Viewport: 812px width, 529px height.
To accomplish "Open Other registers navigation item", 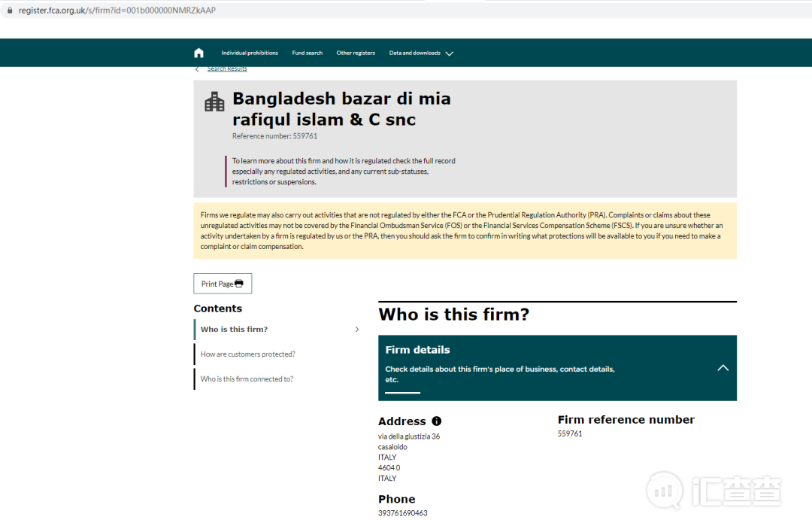I will click(356, 53).
